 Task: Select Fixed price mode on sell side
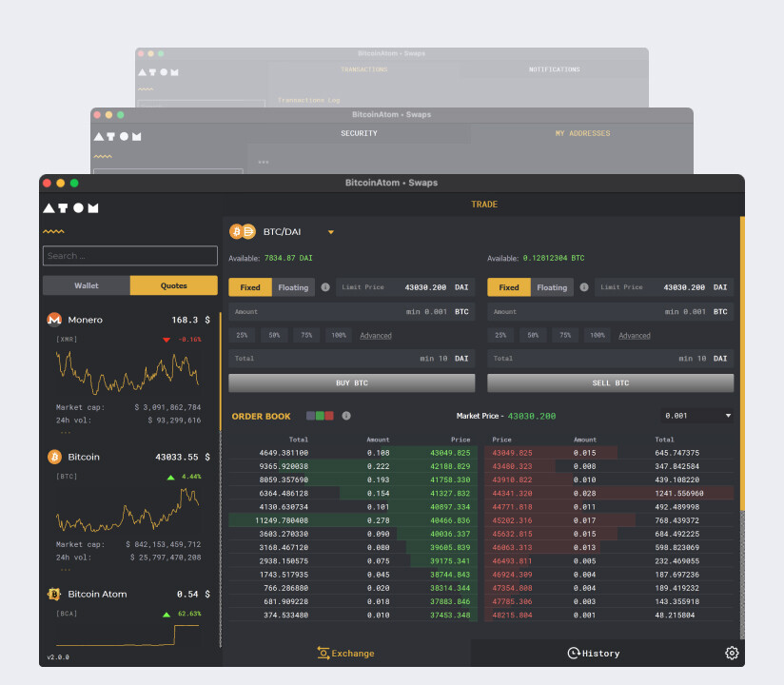pos(509,287)
